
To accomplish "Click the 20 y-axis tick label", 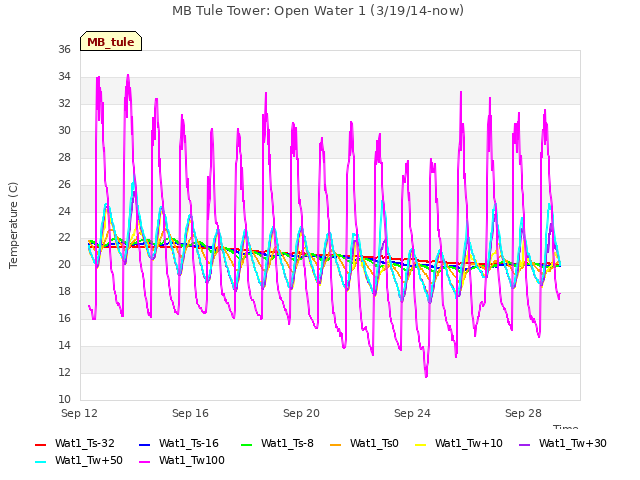I will (x=64, y=264).
